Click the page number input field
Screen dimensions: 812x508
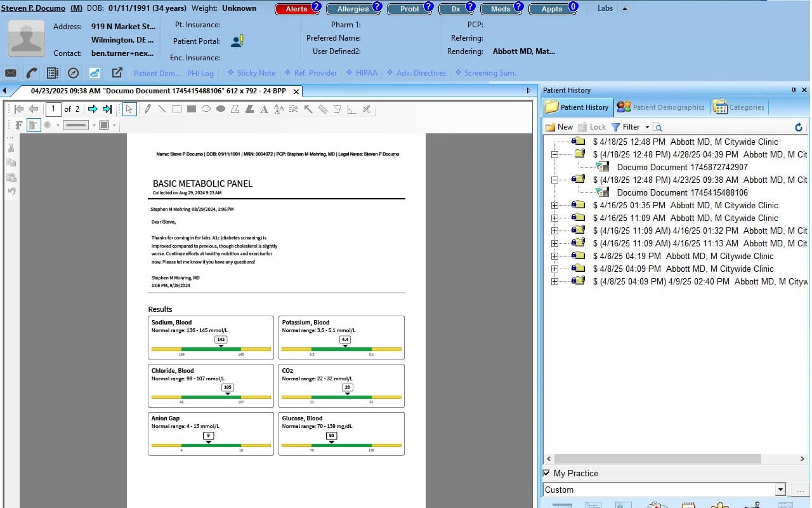[x=53, y=109]
